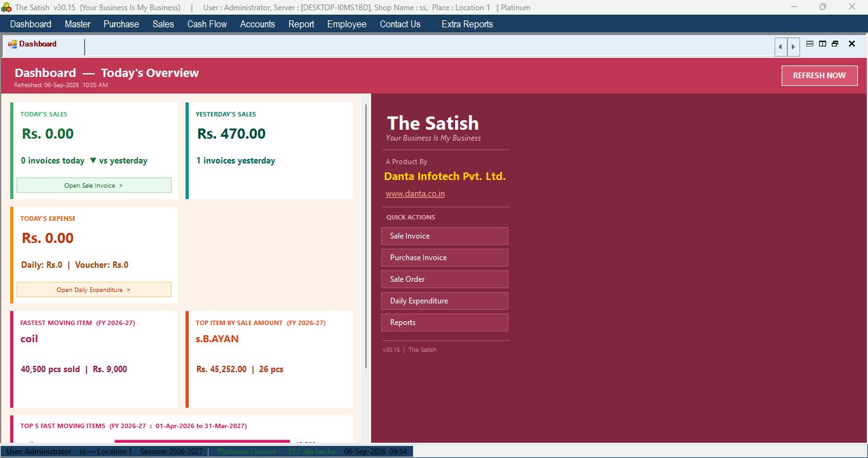The width and height of the screenshot is (868, 458).
Task: Open the Dashboard menu
Action: tap(31, 24)
